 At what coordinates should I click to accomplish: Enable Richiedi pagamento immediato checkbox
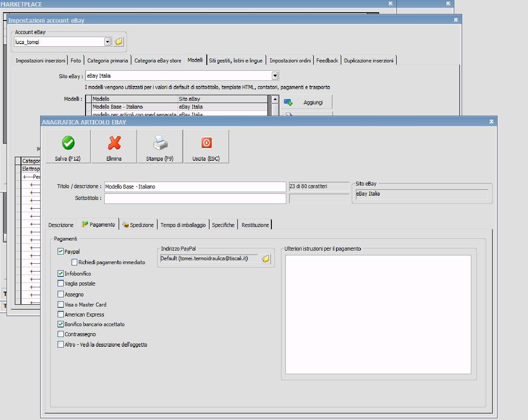pos(75,262)
